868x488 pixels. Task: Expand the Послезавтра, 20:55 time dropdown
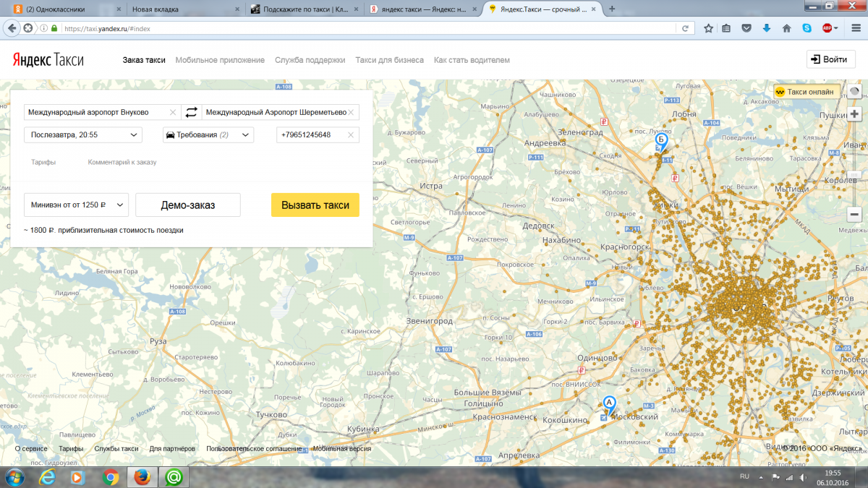[x=83, y=134]
